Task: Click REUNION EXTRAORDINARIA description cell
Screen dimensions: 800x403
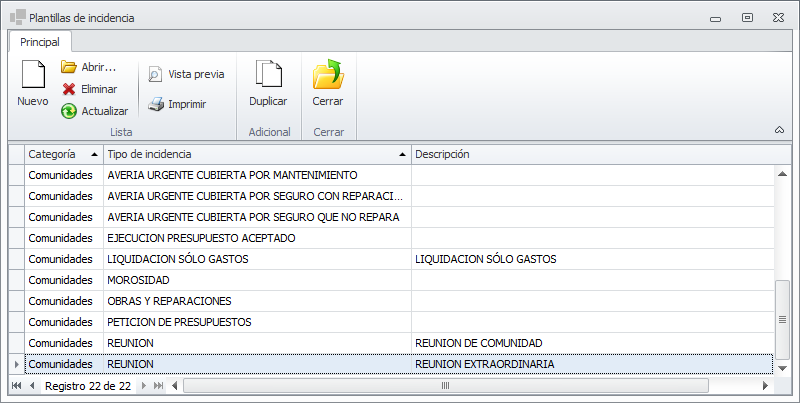Action: coord(593,364)
